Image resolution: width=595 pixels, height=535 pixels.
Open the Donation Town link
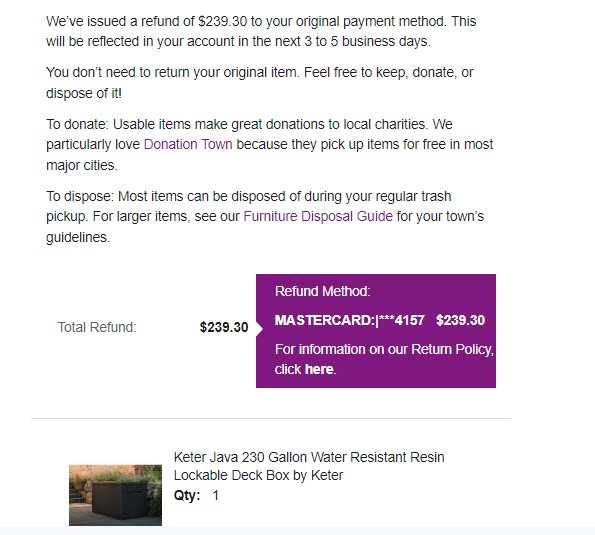(x=188, y=145)
